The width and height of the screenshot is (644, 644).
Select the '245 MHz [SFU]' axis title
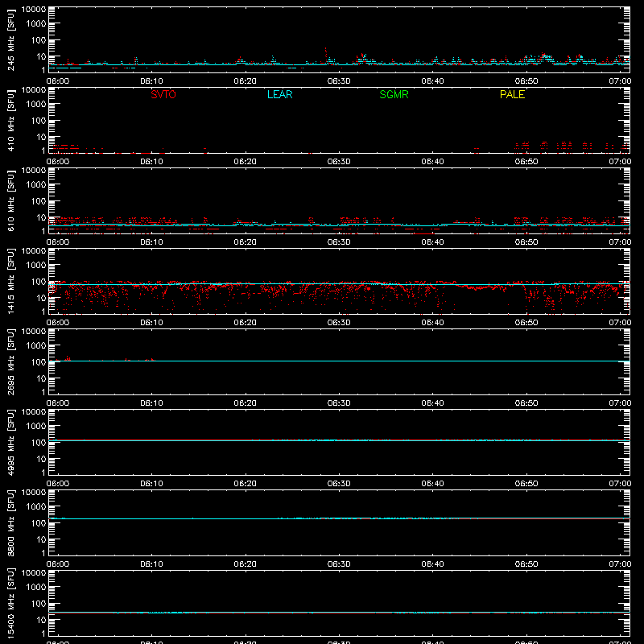point(11,40)
